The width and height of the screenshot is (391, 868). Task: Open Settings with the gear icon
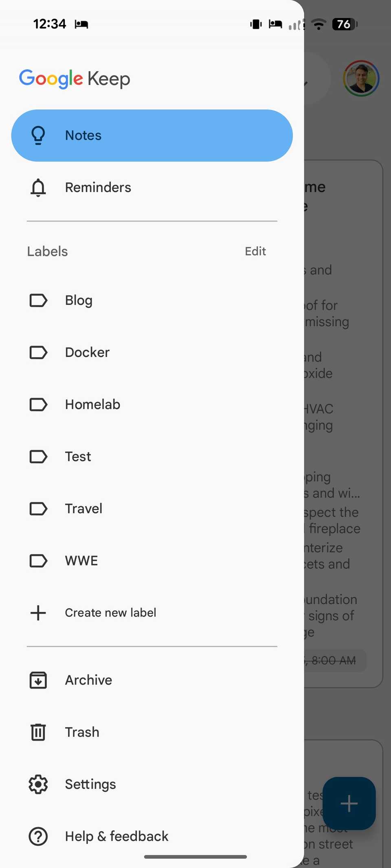(38, 784)
